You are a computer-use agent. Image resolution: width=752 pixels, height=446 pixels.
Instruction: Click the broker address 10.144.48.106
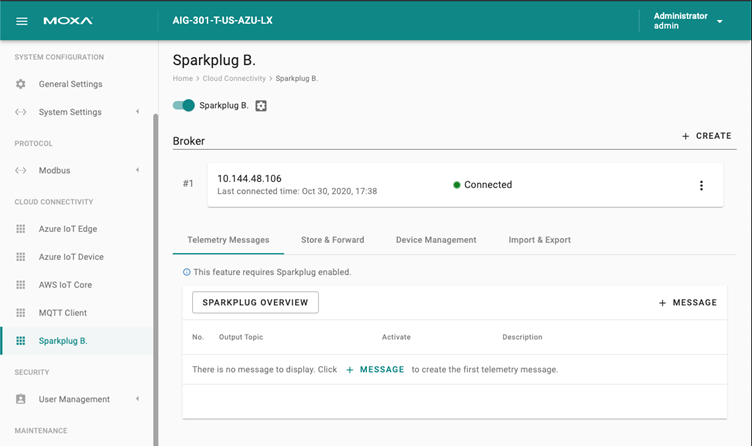[249, 178]
